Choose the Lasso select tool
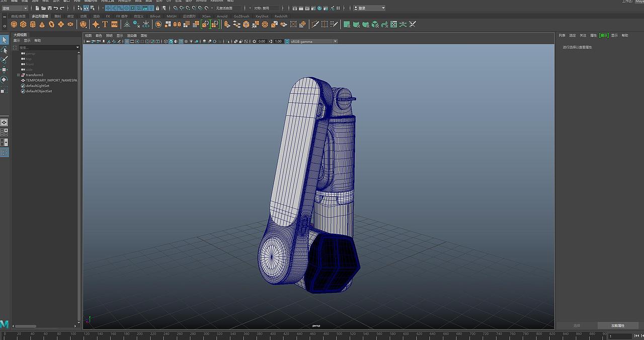 pyautogui.click(x=4, y=50)
